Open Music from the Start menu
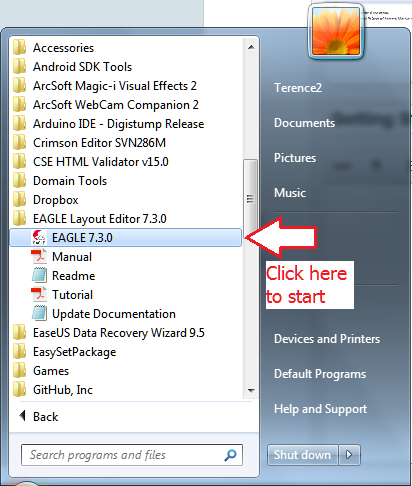Image resolution: width=412 pixels, height=486 pixels. (290, 193)
